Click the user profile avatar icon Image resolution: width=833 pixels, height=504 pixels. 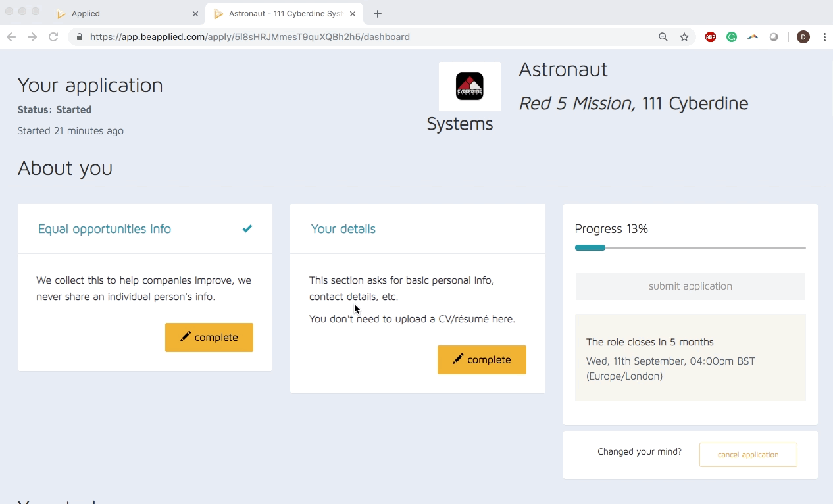803,37
